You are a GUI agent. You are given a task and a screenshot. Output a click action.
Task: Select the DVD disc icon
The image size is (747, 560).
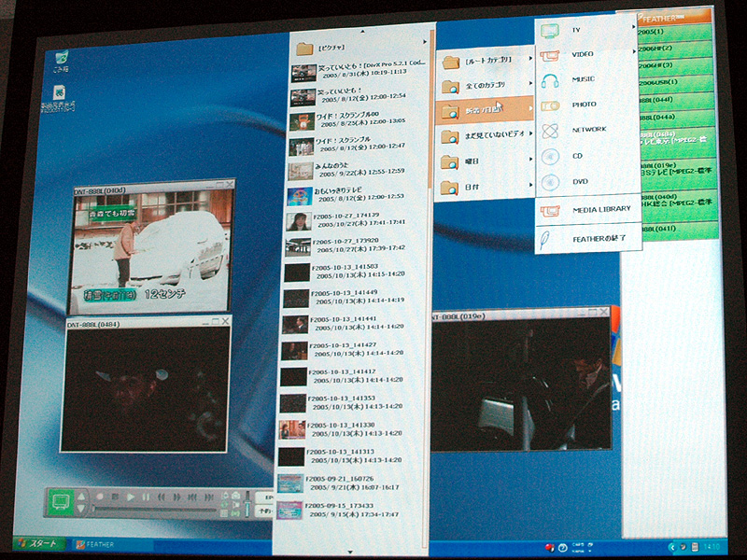[550, 182]
